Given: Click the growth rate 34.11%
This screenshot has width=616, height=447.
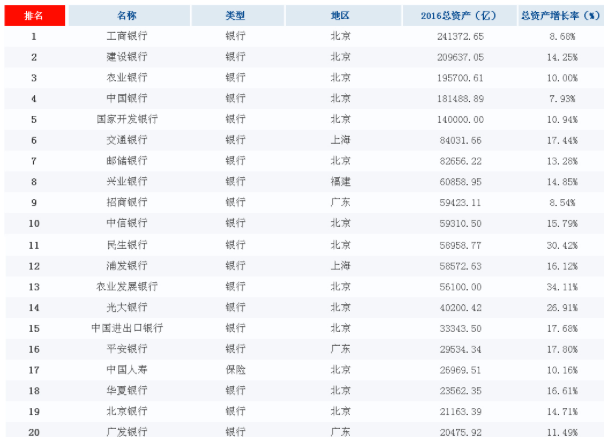Looking at the screenshot, I should tap(562, 288).
